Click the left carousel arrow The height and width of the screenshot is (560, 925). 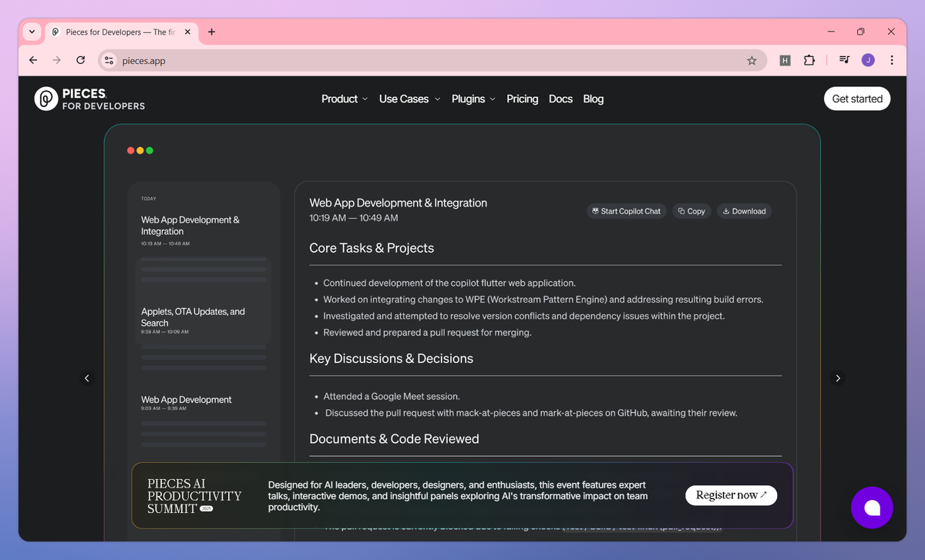[x=86, y=378]
